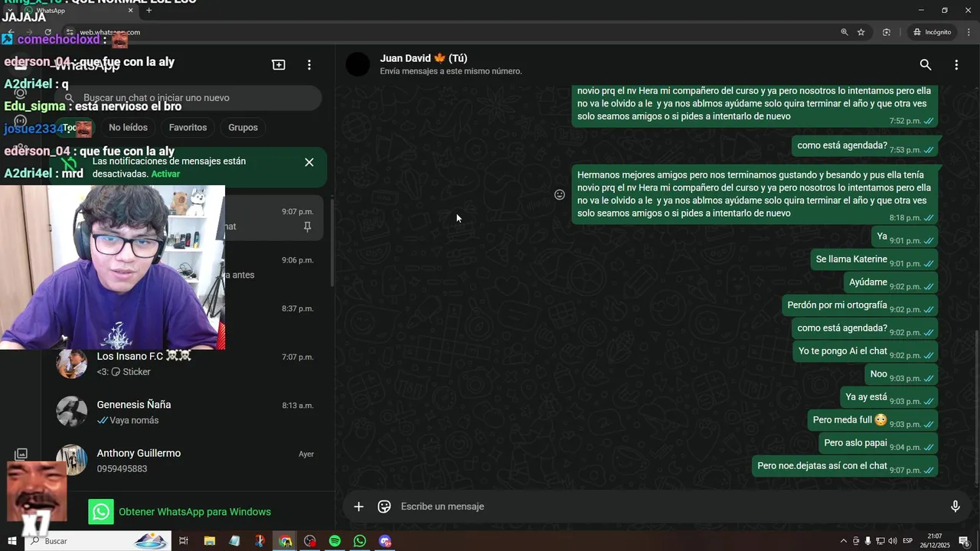
Task: Open the emoji and sticker picker
Action: [384, 507]
